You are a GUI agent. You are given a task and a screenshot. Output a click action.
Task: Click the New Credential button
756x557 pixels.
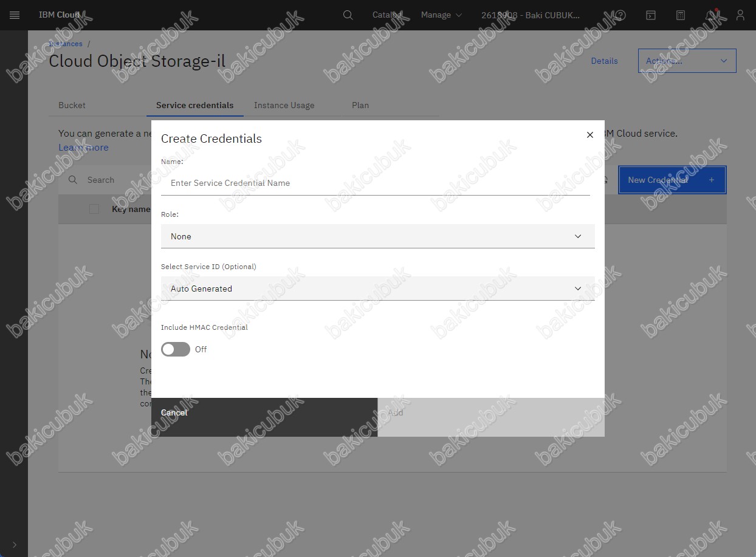tap(672, 180)
